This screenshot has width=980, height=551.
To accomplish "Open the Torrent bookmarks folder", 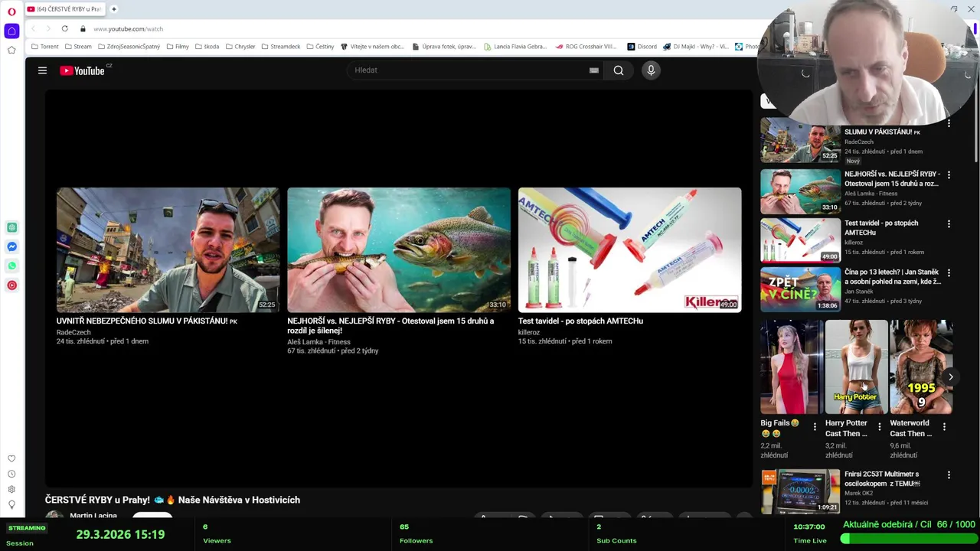I will 45,47.
